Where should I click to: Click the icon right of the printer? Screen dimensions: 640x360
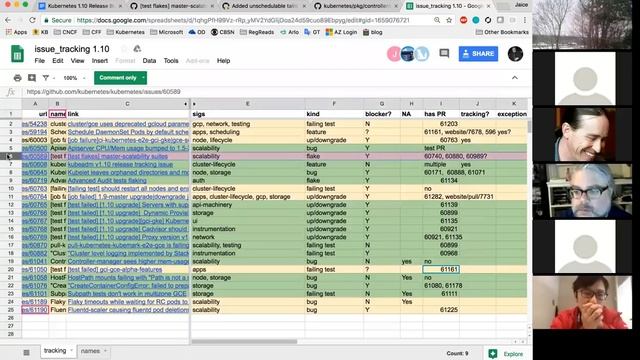pos(32,78)
